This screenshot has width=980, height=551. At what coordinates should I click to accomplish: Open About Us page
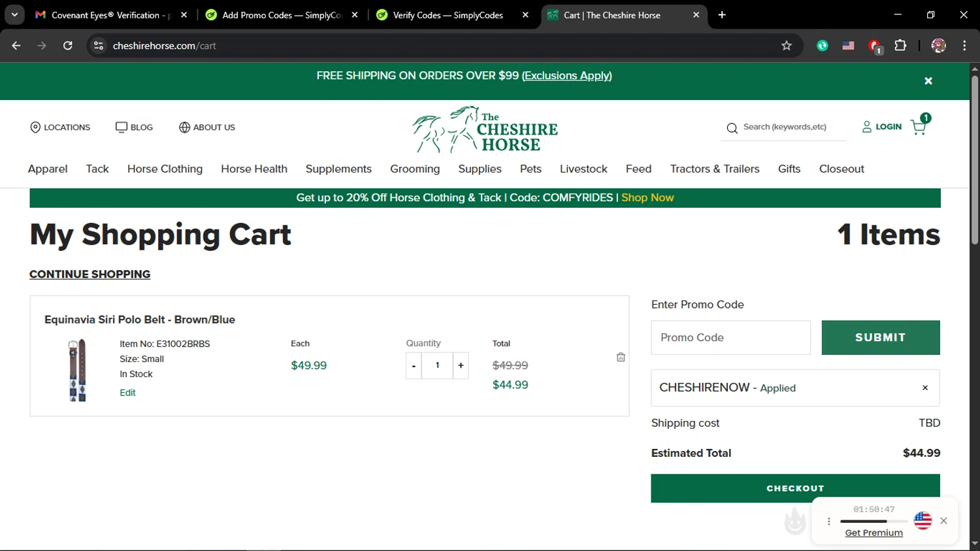207,127
